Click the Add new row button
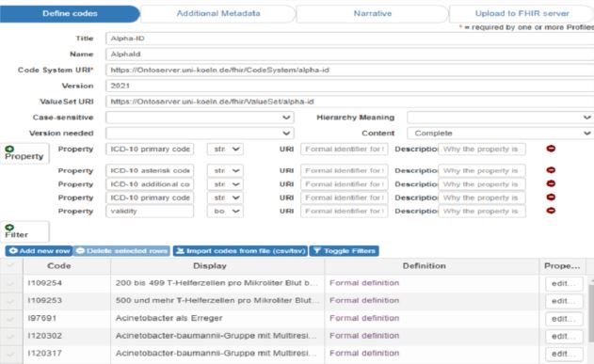594x364 pixels. point(39,251)
